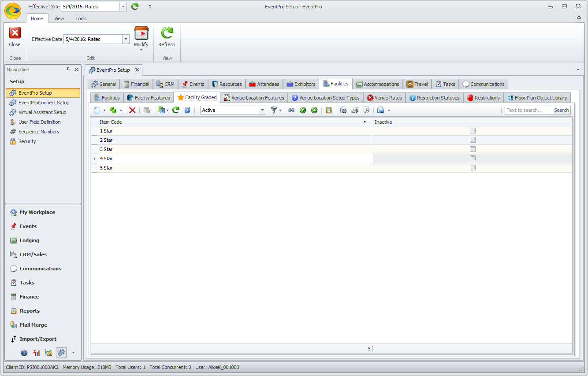This screenshot has width=588, height=376.
Task: Switch to the Tools ribbon tab
Action: pyautogui.click(x=81, y=18)
